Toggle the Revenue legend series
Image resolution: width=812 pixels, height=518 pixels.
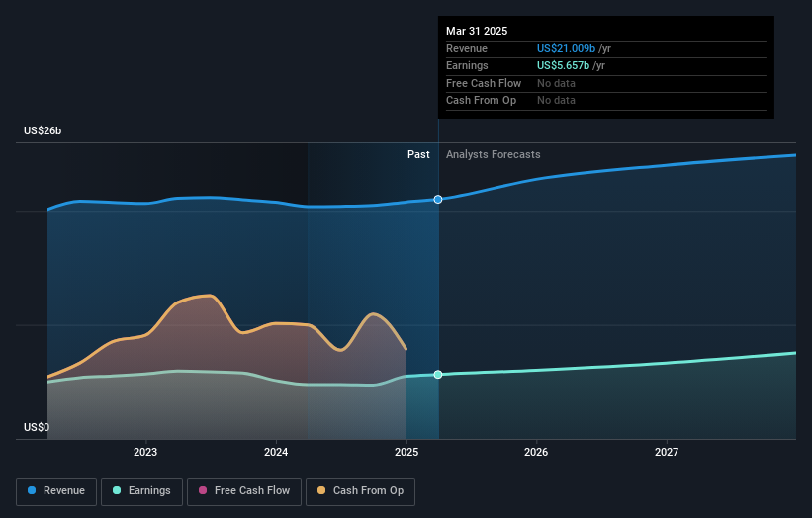56,491
